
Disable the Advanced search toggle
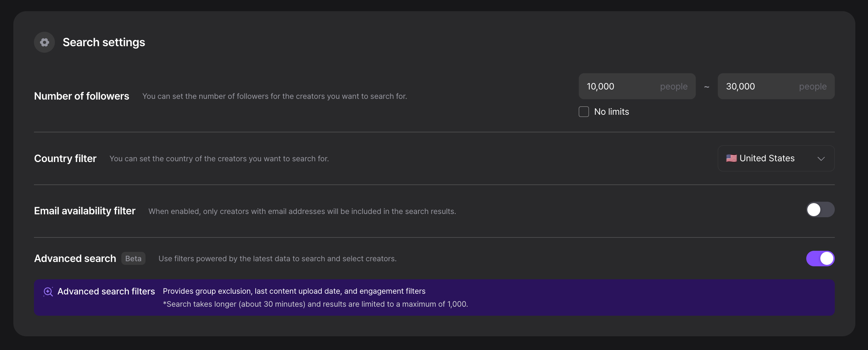[x=820, y=258]
